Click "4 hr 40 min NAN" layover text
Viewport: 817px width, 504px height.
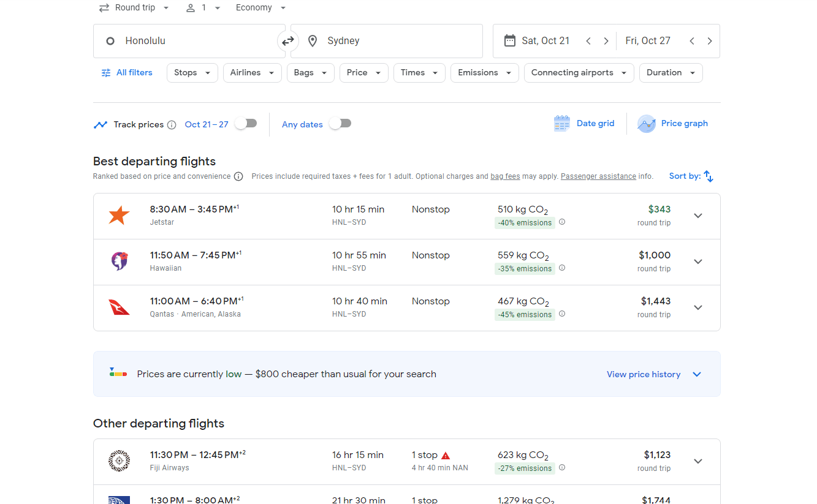click(x=440, y=468)
